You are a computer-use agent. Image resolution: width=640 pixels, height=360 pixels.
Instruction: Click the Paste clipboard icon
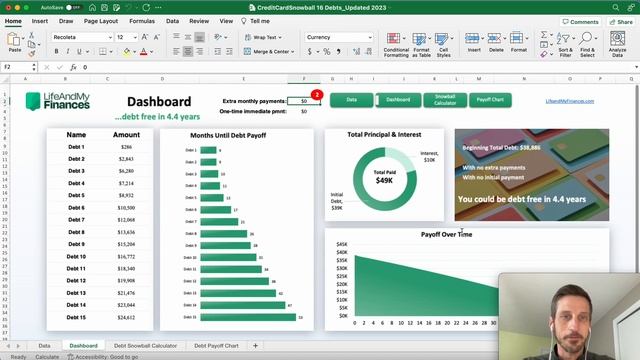(14, 40)
